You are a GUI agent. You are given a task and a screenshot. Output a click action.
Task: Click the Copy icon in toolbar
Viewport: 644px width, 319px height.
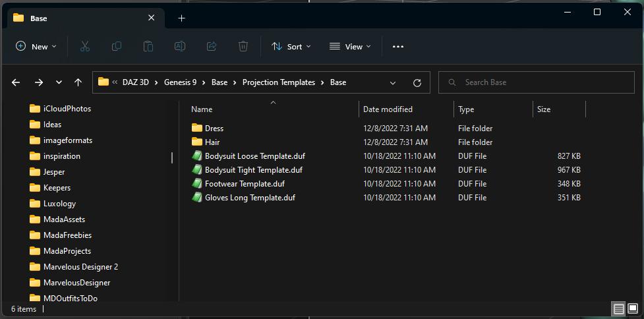[x=117, y=46]
